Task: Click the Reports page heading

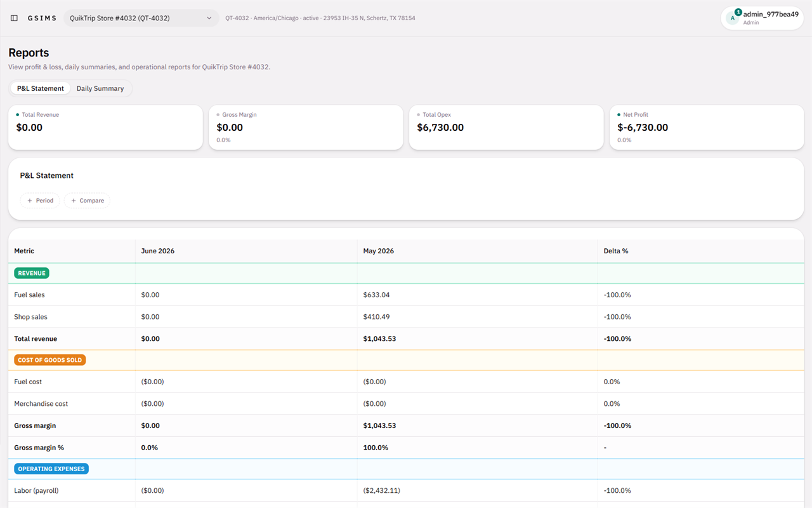Action: [x=29, y=53]
